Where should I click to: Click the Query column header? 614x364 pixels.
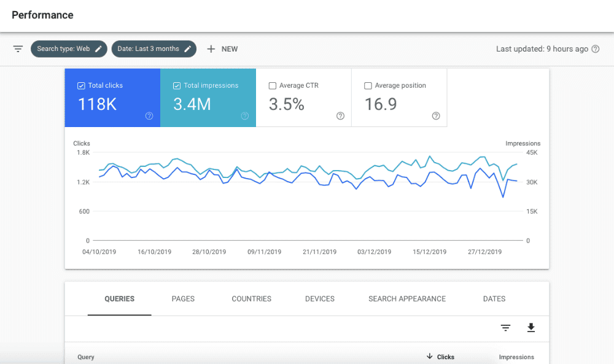(x=86, y=357)
